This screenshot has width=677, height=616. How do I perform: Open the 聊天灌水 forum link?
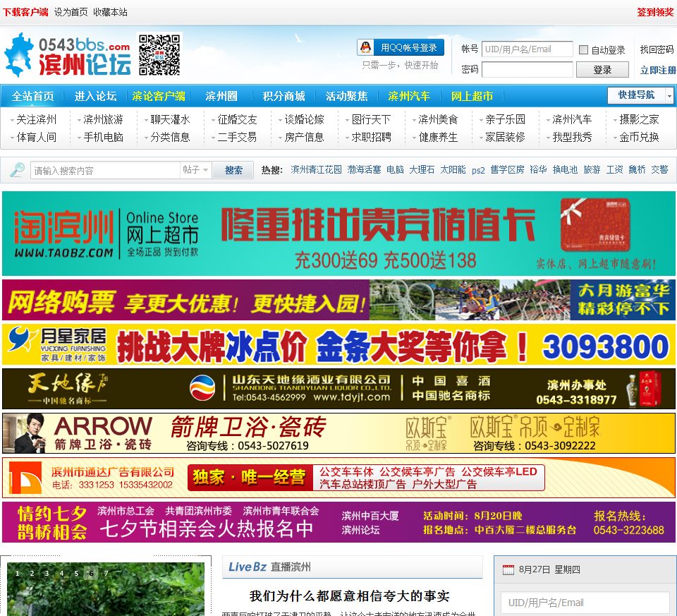(170, 119)
